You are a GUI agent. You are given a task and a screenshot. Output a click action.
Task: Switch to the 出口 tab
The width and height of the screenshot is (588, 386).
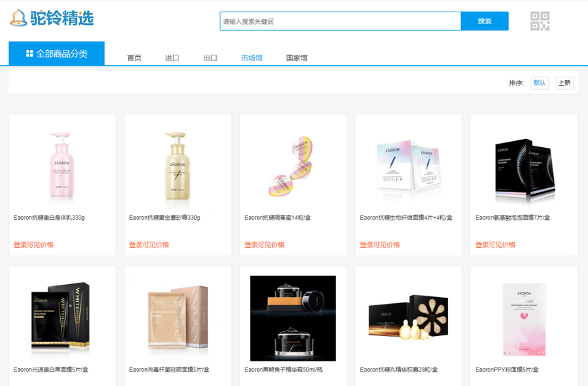coord(210,58)
